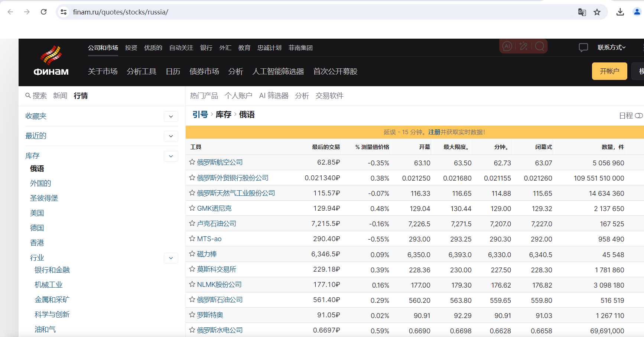Select 德国 in sidebar
Screen dimensions: 644x337
(x=37, y=228)
